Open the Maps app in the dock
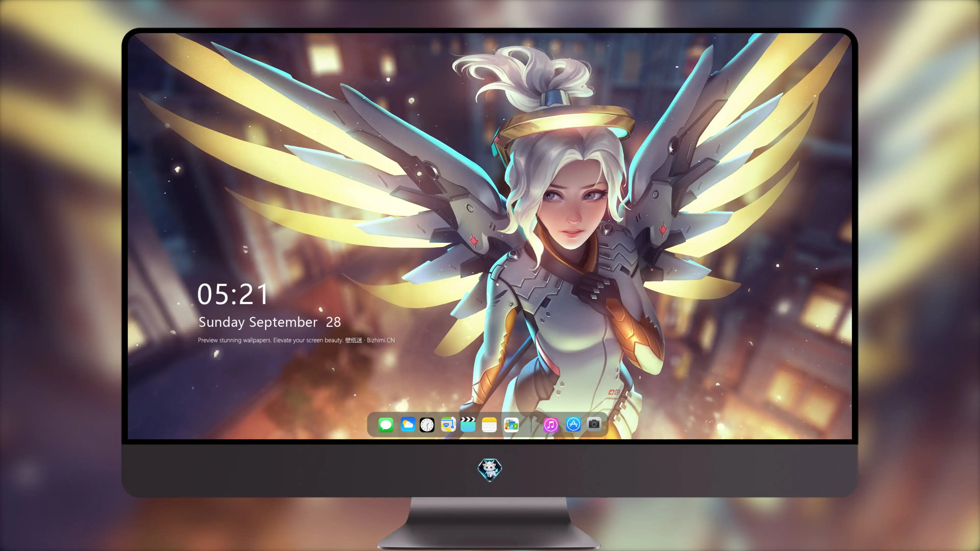Viewport: 980px width, 551px height. [448, 424]
